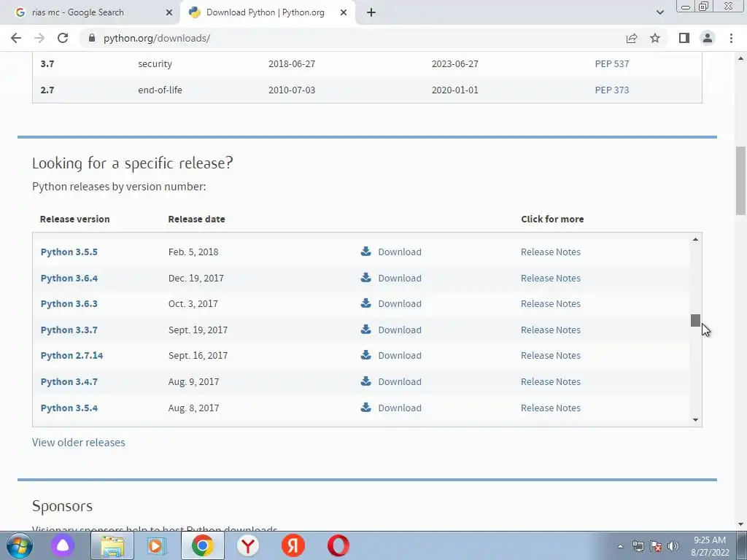Click release list scroll down arrow

695,419
